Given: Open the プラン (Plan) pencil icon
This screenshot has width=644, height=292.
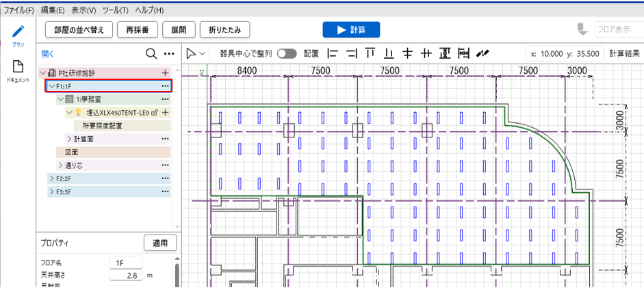Looking at the screenshot, I should coord(18,31).
